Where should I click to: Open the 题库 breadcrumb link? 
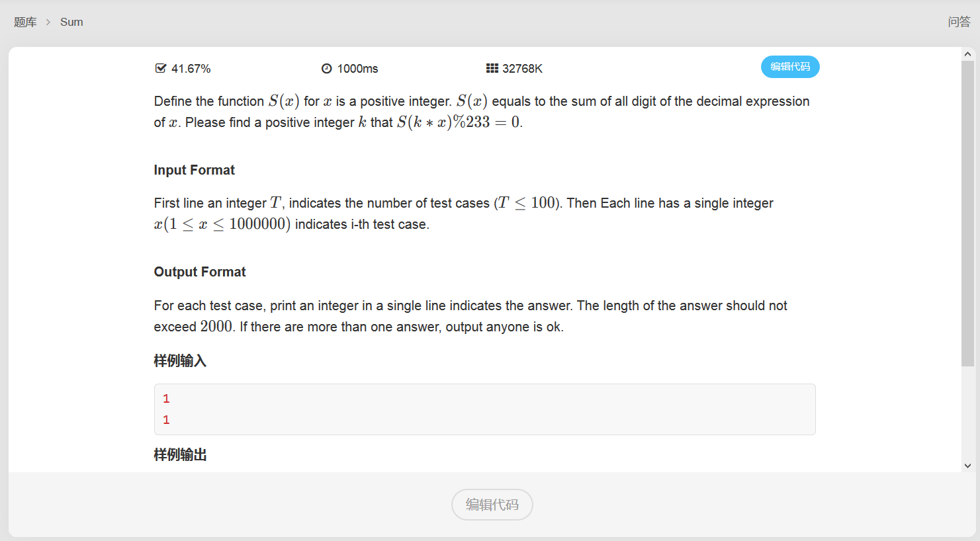[x=25, y=22]
